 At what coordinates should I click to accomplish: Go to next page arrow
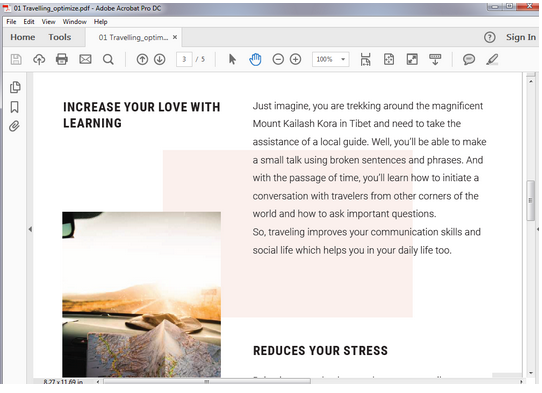pos(159,59)
